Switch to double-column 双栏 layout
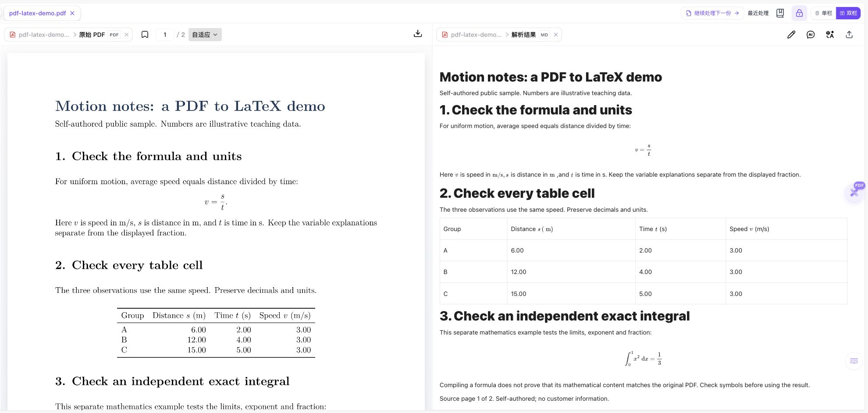The height and width of the screenshot is (413, 868). [848, 13]
